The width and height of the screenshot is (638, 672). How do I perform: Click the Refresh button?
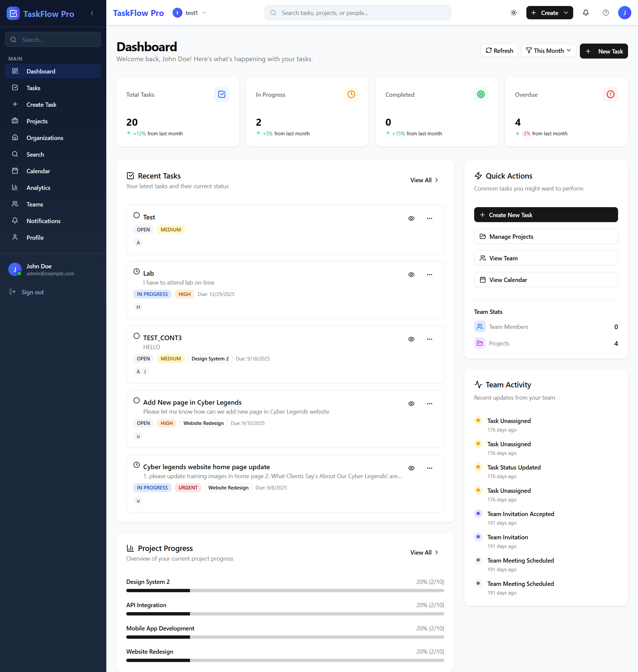(x=499, y=51)
